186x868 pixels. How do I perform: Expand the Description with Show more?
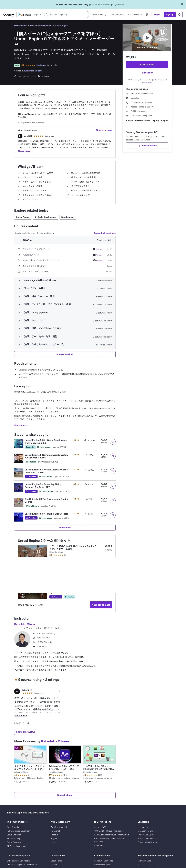pyautogui.click(x=22, y=425)
